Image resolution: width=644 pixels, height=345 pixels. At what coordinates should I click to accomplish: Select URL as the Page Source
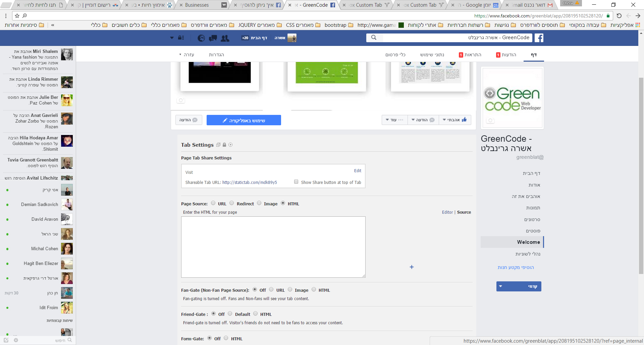pos(213,203)
